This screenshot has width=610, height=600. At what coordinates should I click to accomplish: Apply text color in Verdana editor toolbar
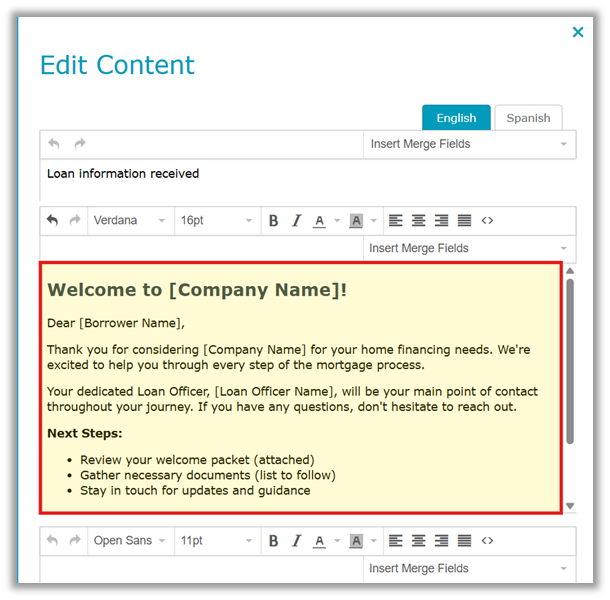click(319, 221)
